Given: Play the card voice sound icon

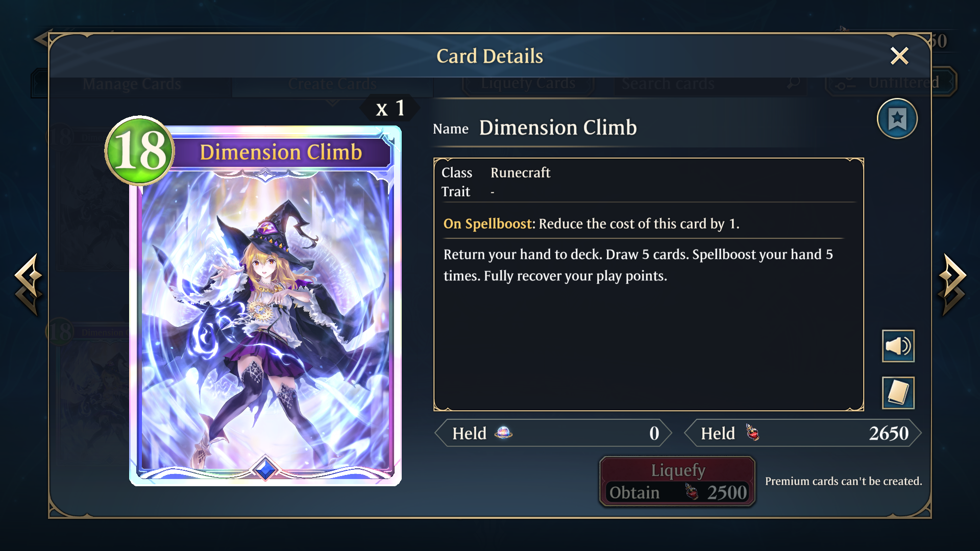Looking at the screenshot, I should tap(898, 346).
